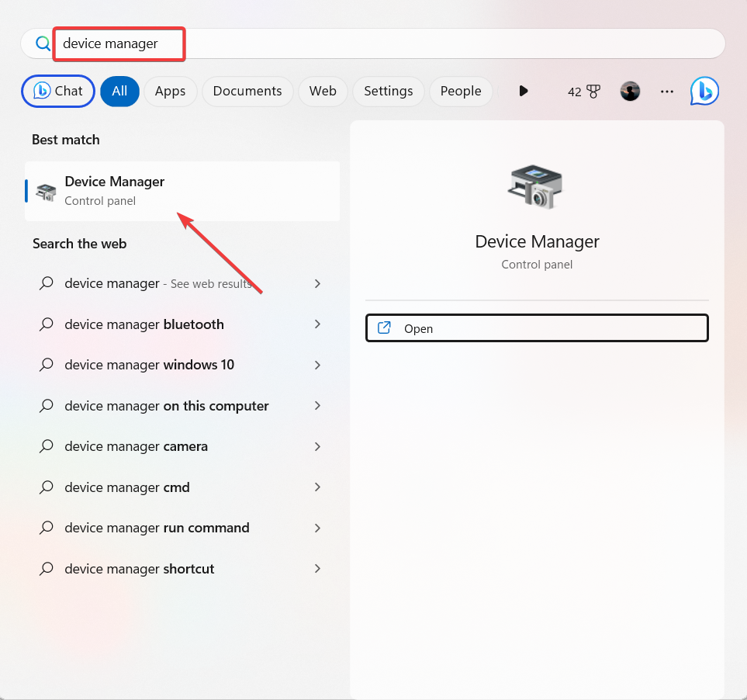Click search icon beside 'device manager bluetooth'
747x700 pixels.
pos(47,324)
